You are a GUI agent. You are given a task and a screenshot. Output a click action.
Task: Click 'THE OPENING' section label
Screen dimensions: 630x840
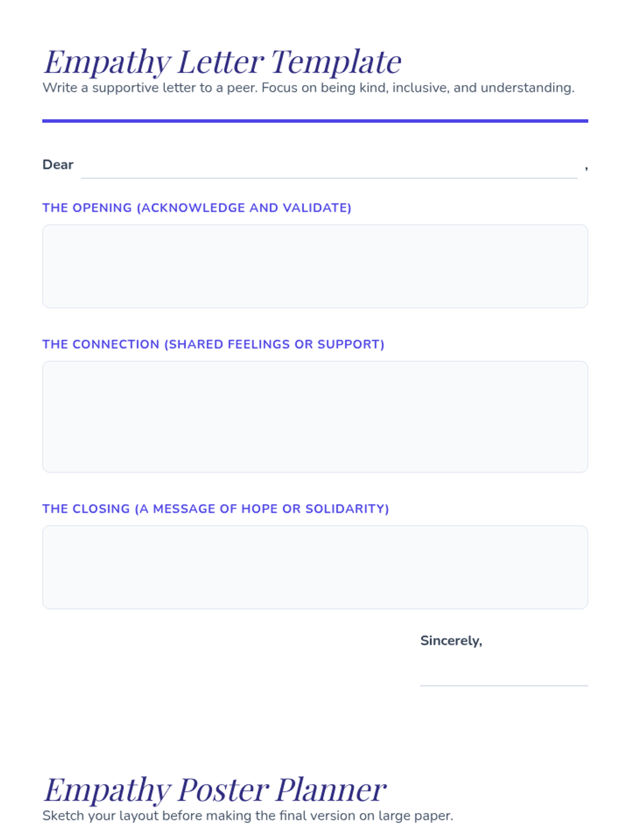(87, 208)
